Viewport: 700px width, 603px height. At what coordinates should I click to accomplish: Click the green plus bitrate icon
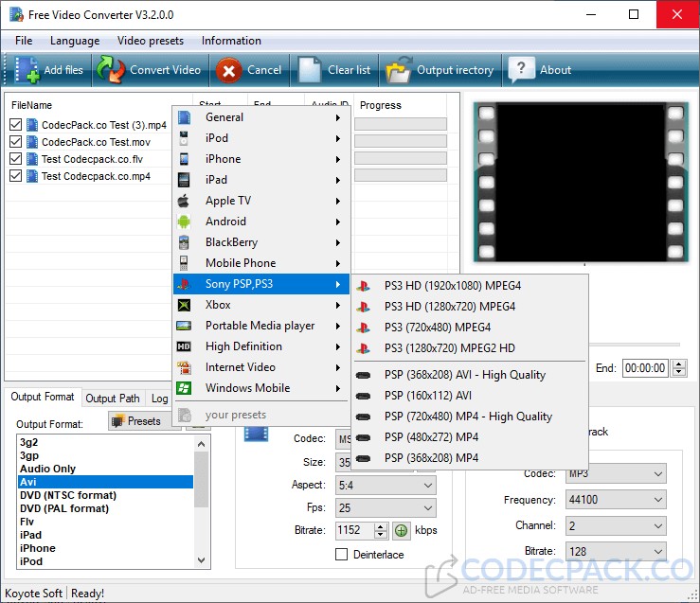[402, 531]
